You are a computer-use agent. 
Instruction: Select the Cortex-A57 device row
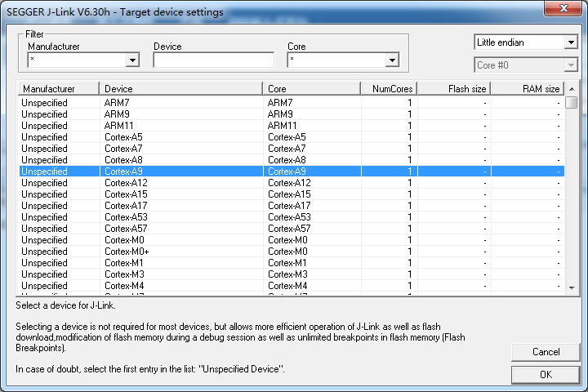coord(292,229)
